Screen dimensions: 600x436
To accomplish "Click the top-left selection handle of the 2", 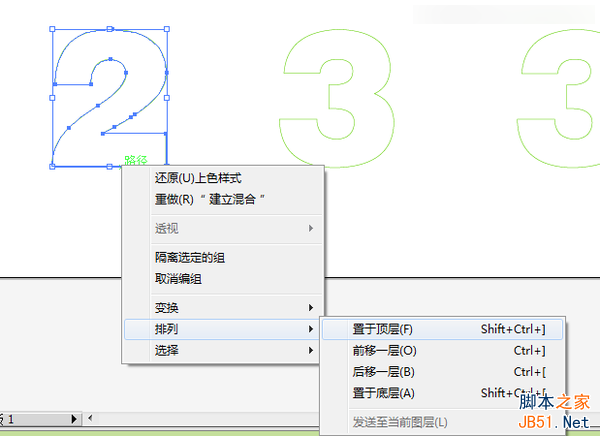I will click(52, 29).
